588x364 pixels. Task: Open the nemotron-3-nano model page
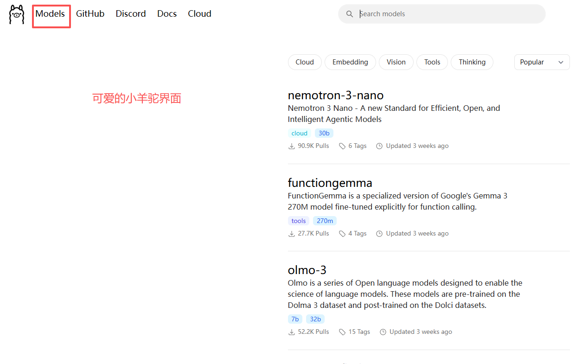pyautogui.click(x=336, y=96)
